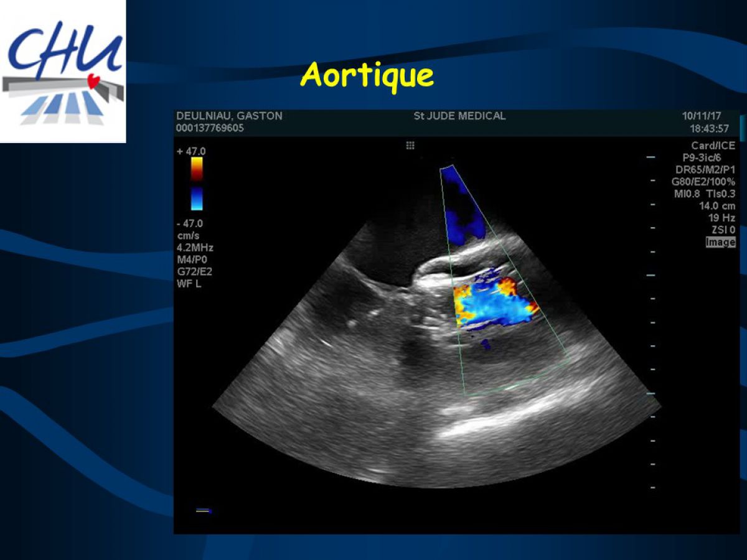
Task: Click the 14.0 cm depth value
Action: click(x=717, y=206)
